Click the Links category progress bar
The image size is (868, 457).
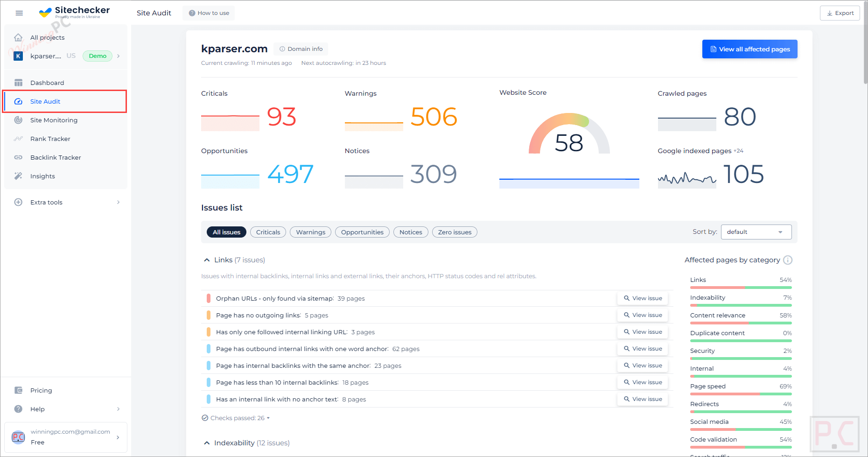(x=741, y=288)
